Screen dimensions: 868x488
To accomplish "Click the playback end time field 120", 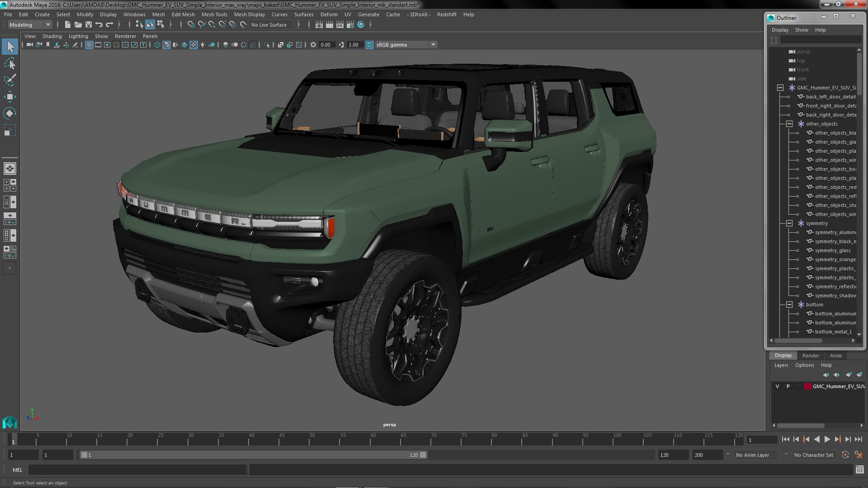I will 673,455.
